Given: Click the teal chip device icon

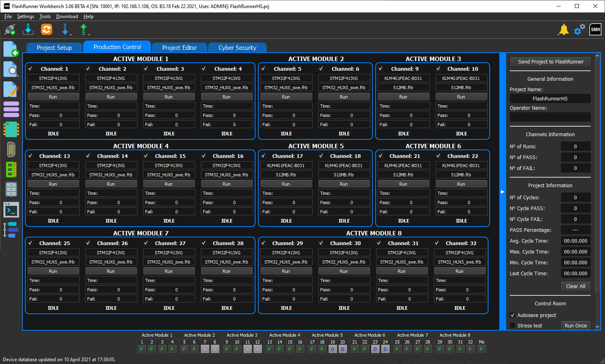Looking at the screenshot, I should point(11,129).
